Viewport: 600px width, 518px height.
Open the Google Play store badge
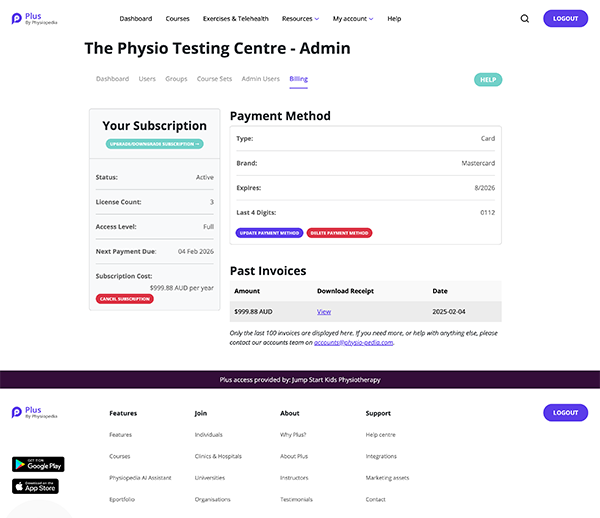38,464
